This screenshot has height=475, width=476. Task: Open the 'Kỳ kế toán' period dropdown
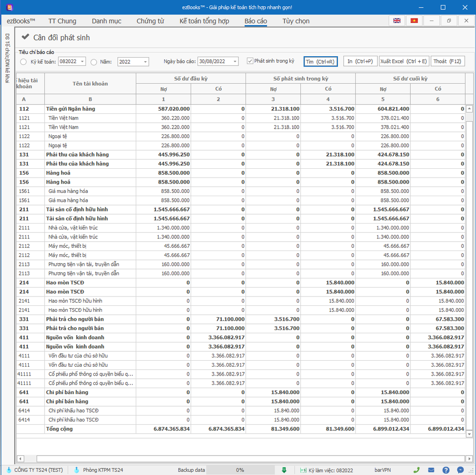82,62
